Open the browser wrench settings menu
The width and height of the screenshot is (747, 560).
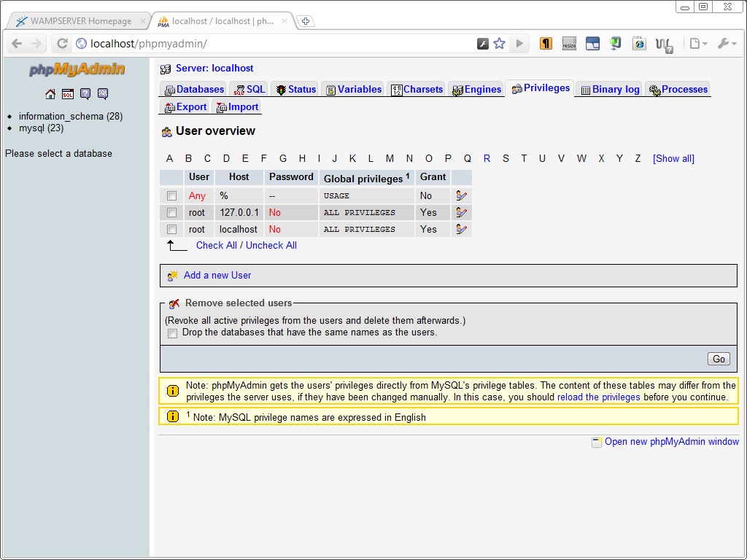click(727, 44)
